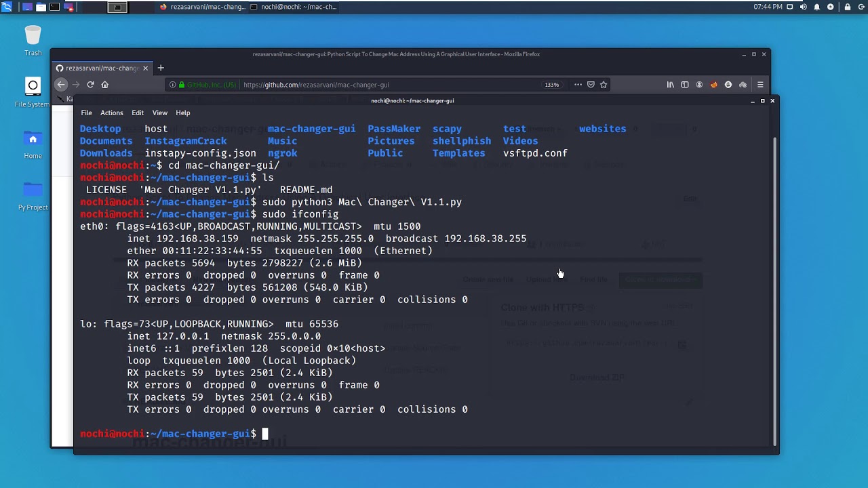Click 'inet 127.0.0.1' loopback address line
Viewport: 868px width, 488px height.
[x=168, y=336]
